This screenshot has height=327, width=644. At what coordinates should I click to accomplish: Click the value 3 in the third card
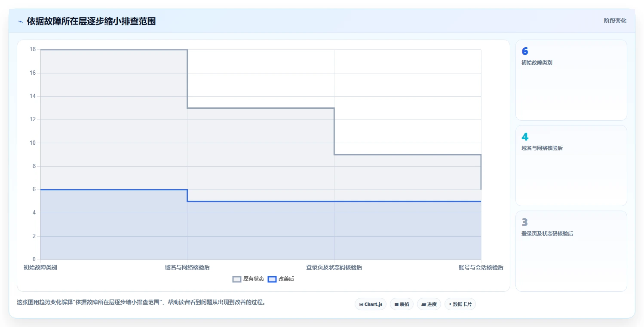point(525,222)
